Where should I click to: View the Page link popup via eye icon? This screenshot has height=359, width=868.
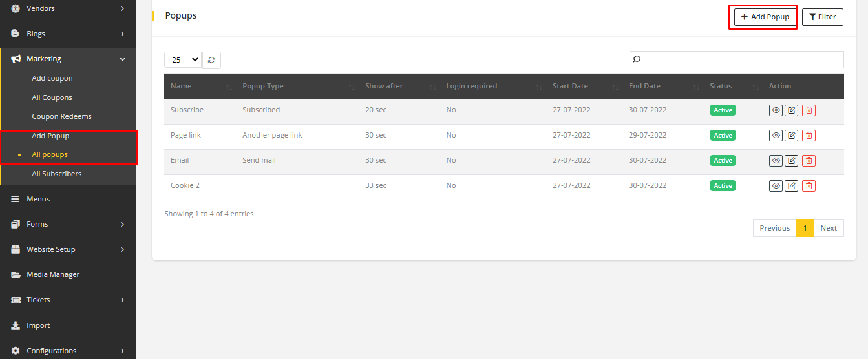point(776,136)
